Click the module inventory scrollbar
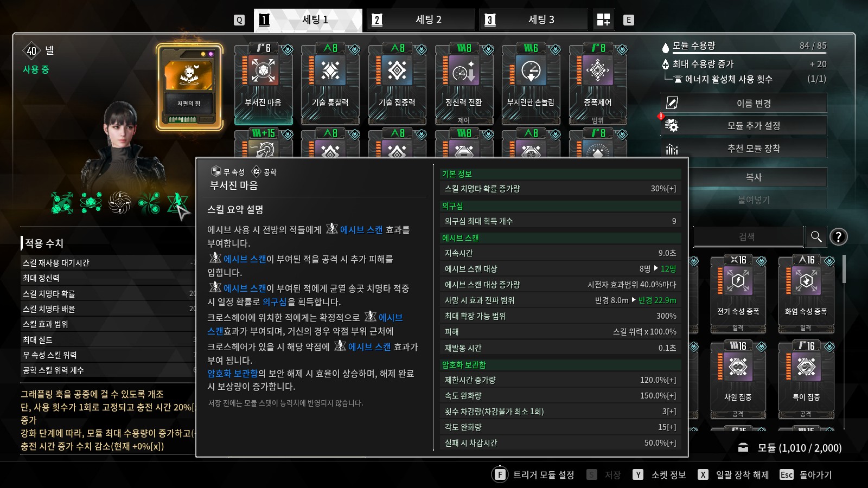 (x=844, y=269)
